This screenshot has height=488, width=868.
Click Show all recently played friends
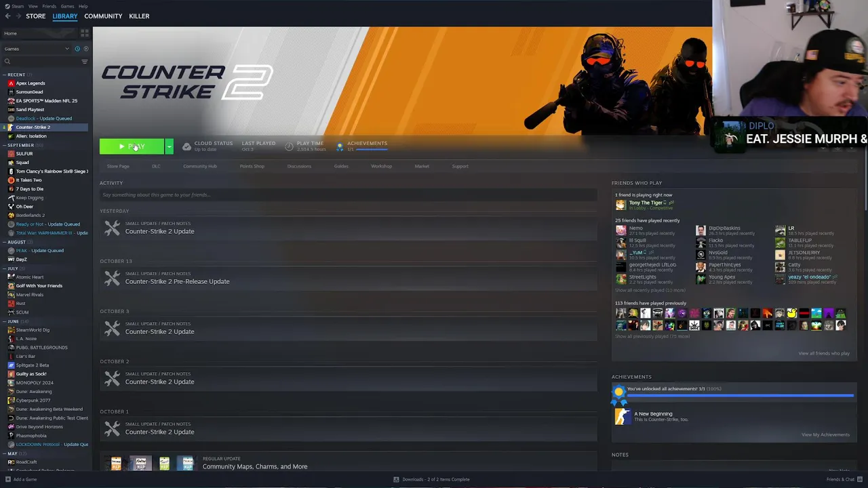pyautogui.click(x=650, y=290)
